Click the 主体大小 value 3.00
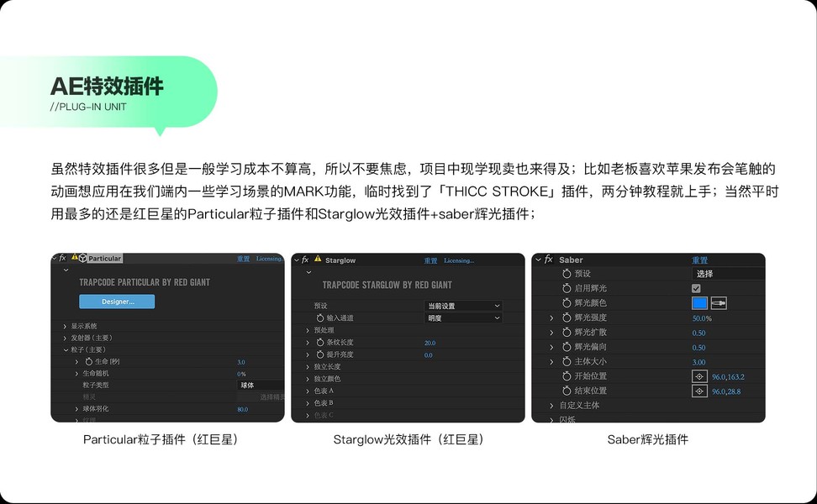 tap(698, 362)
